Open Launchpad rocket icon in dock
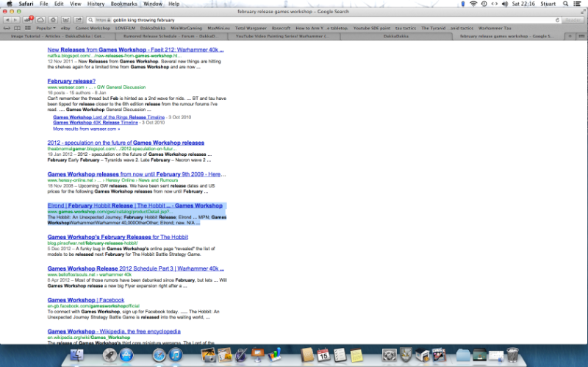 click(110, 354)
